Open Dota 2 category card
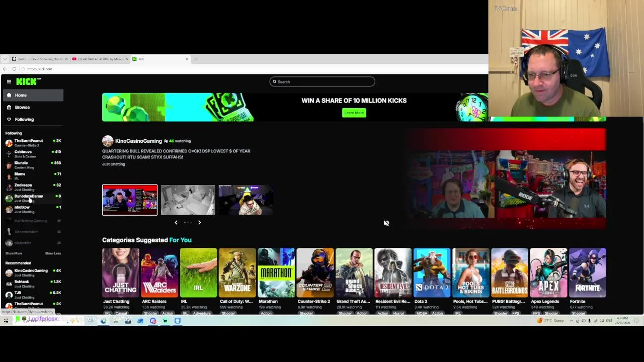Screen dimensions: 644x362 (432, 272)
